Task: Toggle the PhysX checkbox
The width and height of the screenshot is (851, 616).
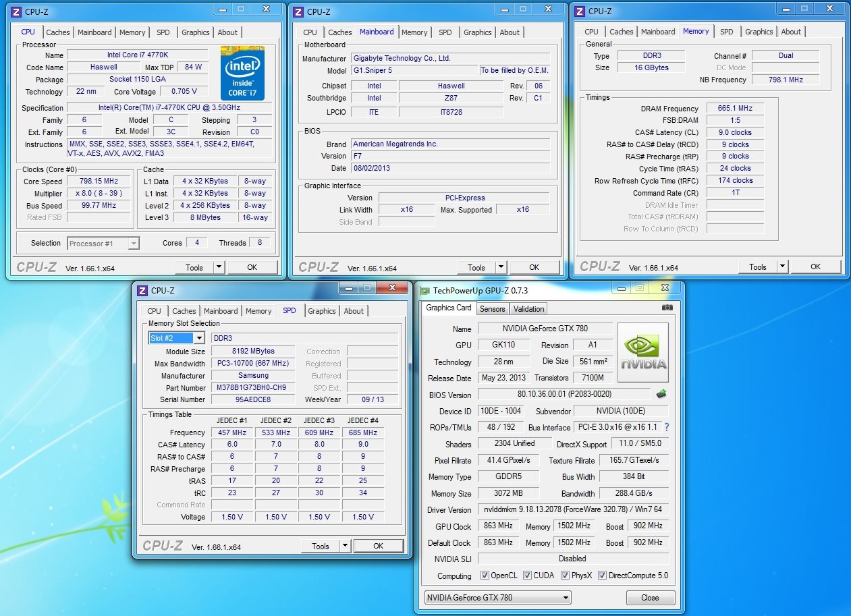Action: tap(565, 576)
